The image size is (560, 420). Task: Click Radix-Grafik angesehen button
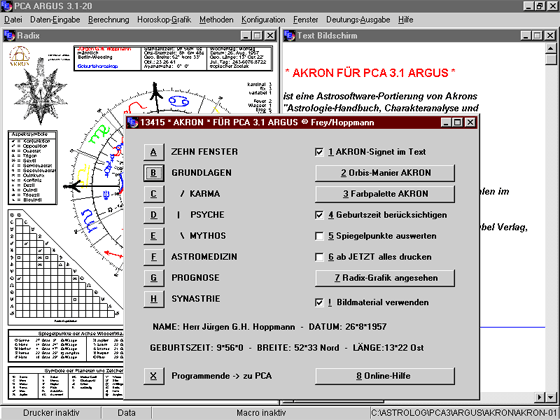[x=385, y=278]
